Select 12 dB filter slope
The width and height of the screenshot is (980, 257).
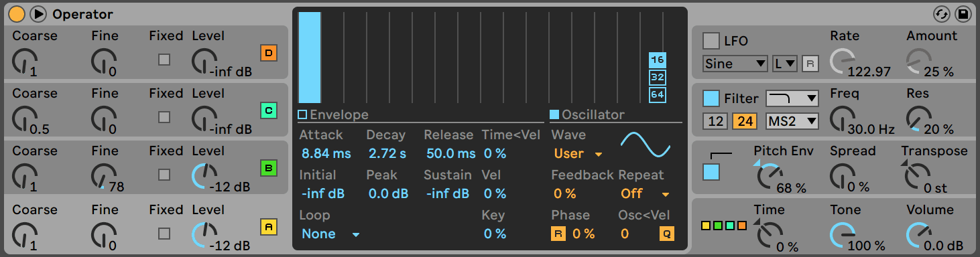point(715,121)
